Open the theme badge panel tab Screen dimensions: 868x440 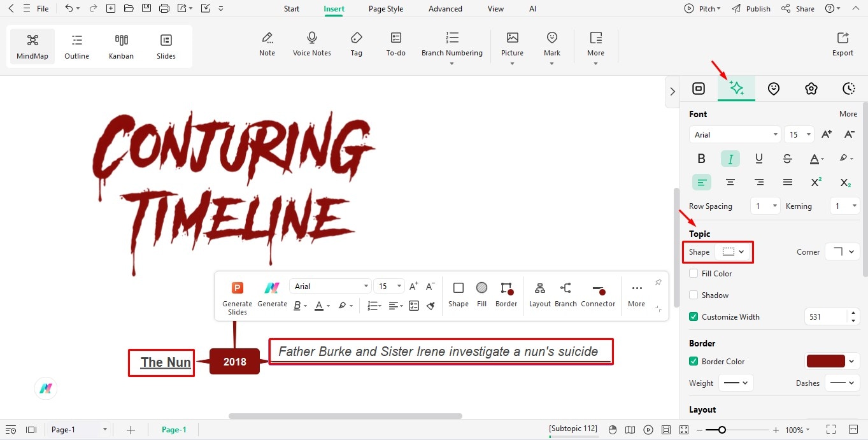pyautogui.click(x=811, y=89)
